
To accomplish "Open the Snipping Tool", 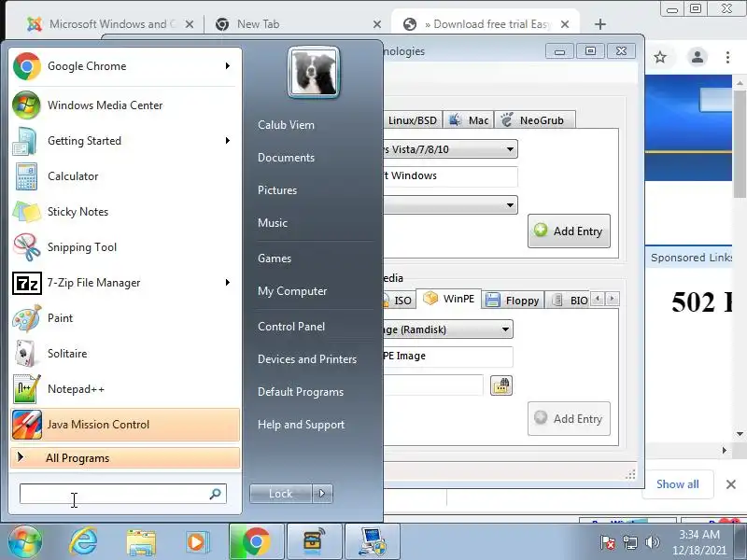I will (125, 247).
